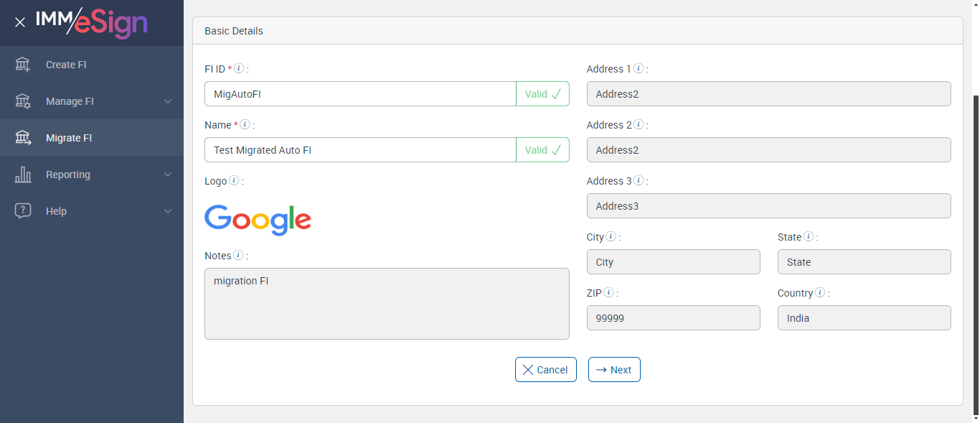Open the Migrate FI menu item
The height and width of the screenshot is (423, 980).
tap(69, 138)
